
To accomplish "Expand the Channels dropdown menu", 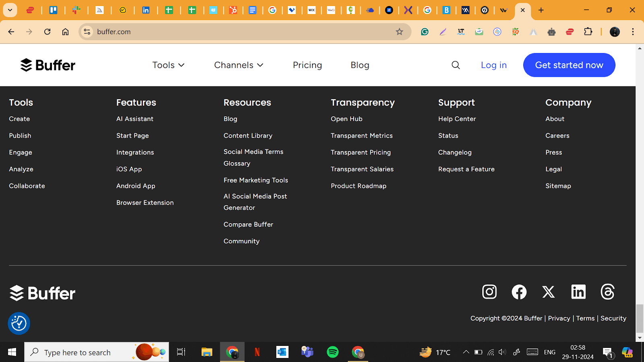I will (239, 65).
